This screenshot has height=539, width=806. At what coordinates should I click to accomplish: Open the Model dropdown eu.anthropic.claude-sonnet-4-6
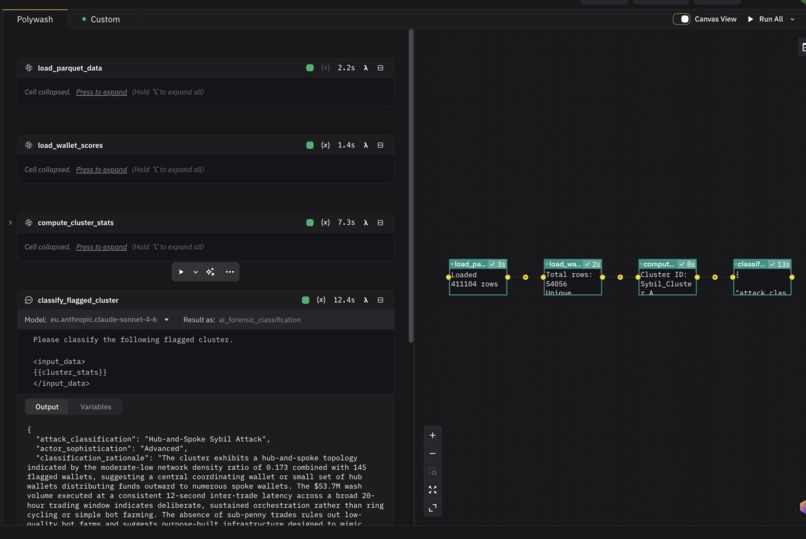[x=109, y=320]
